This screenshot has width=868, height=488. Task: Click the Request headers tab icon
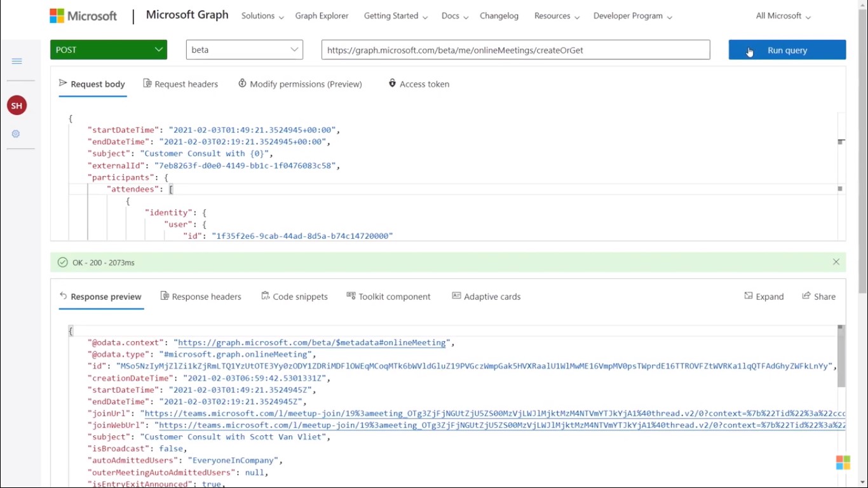[147, 83]
